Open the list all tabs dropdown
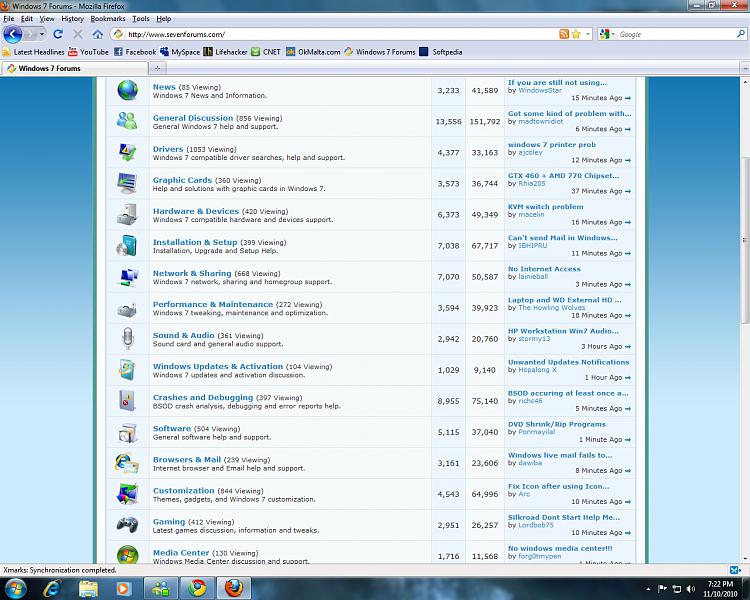Image resolution: width=750 pixels, height=600 pixels. [x=745, y=68]
